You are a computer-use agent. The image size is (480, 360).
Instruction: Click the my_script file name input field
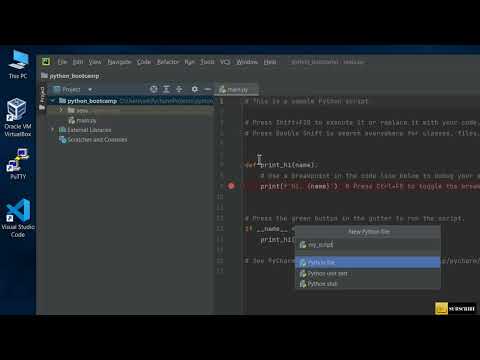click(x=368, y=245)
